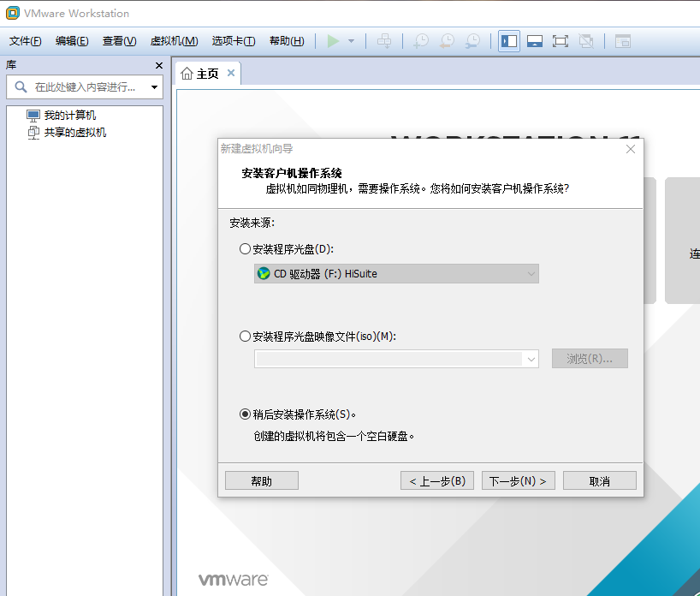Go back with < 上一步(B) button
The height and width of the screenshot is (596, 700).
(437, 480)
